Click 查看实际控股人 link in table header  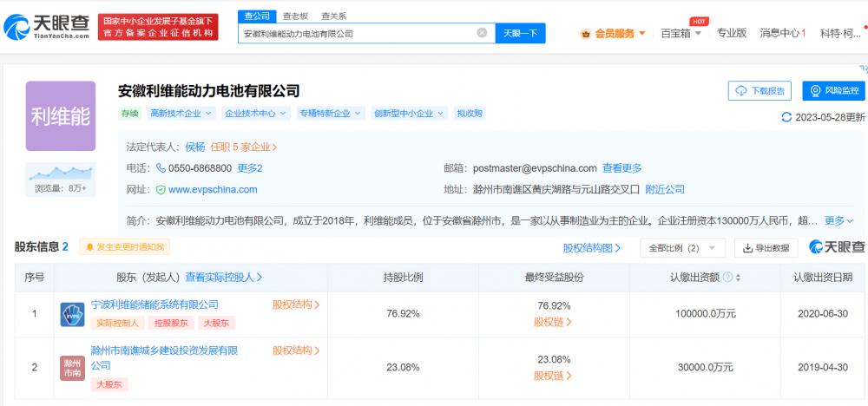tap(224, 277)
